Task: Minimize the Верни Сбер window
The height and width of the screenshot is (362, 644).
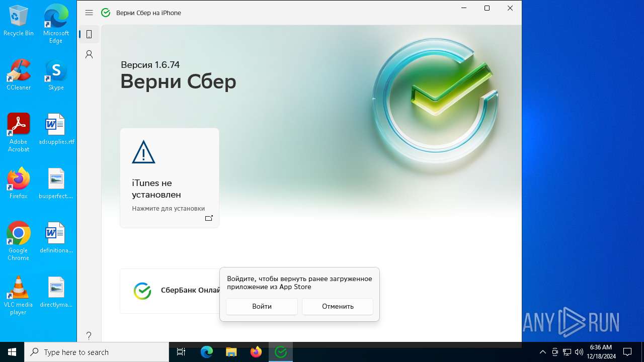Action: (x=464, y=8)
